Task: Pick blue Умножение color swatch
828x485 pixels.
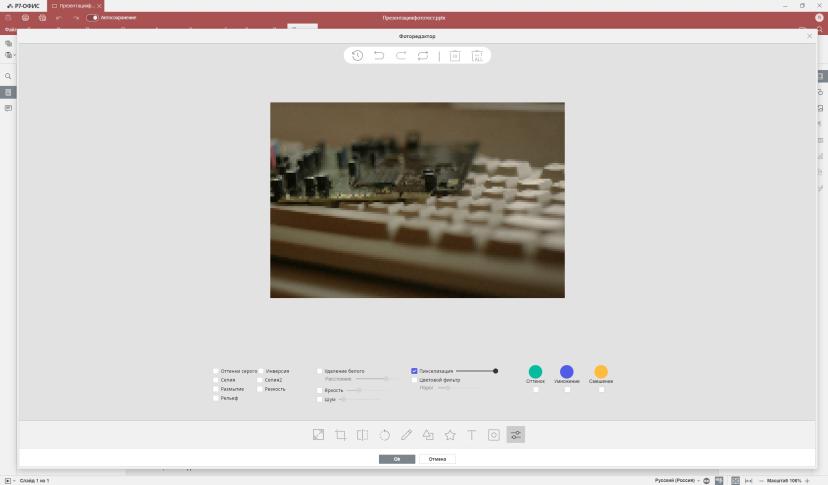Action: point(567,371)
